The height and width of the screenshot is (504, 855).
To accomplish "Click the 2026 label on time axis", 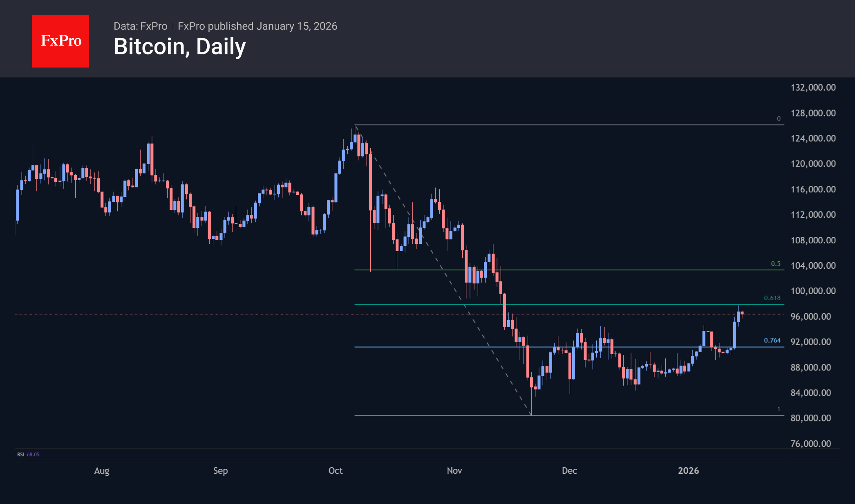I will pos(688,471).
